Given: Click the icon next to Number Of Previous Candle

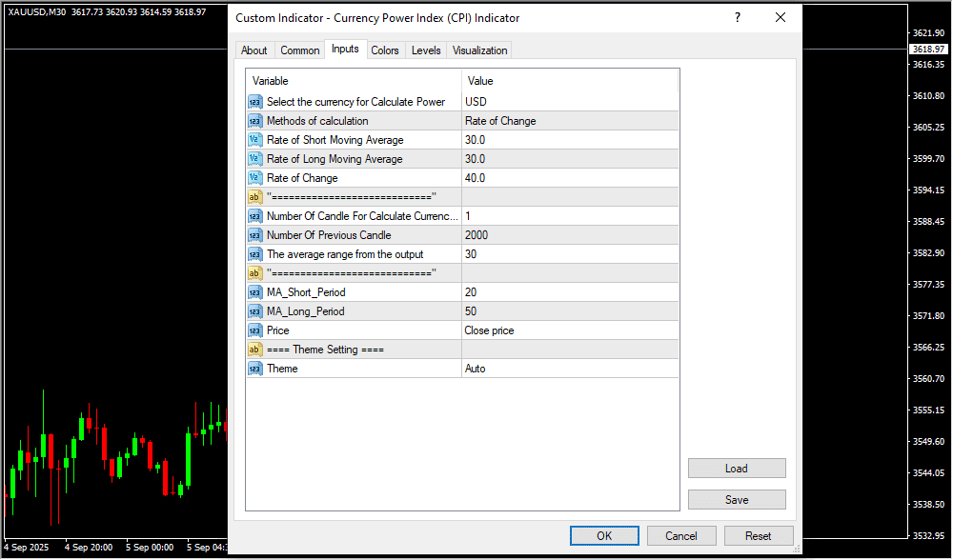Looking at the screenshot, I should pyautogui.click(x=254, y=235).
